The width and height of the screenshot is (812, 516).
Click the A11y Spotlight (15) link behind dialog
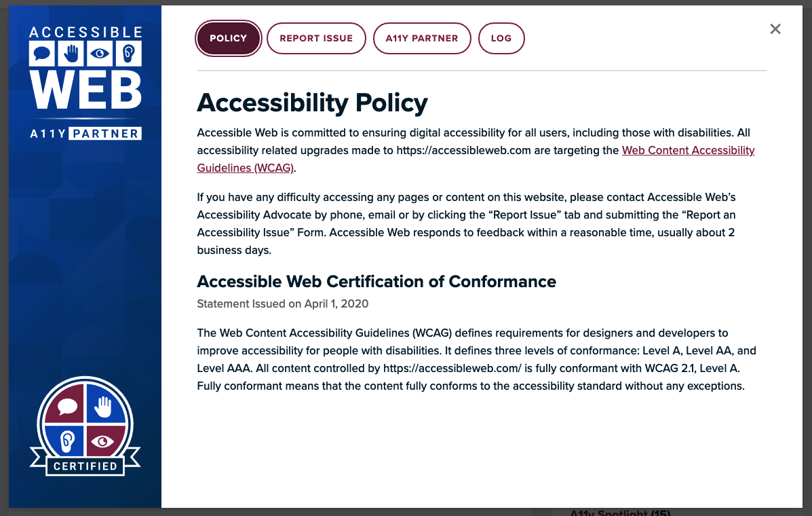pyautogui.click(x=620, y=513)
